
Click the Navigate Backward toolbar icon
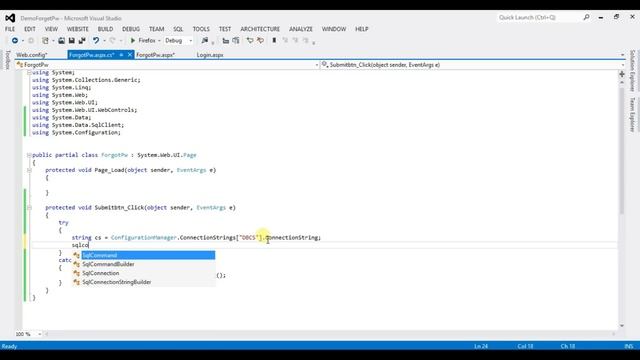pyautogui.click(x=15, y=40)
